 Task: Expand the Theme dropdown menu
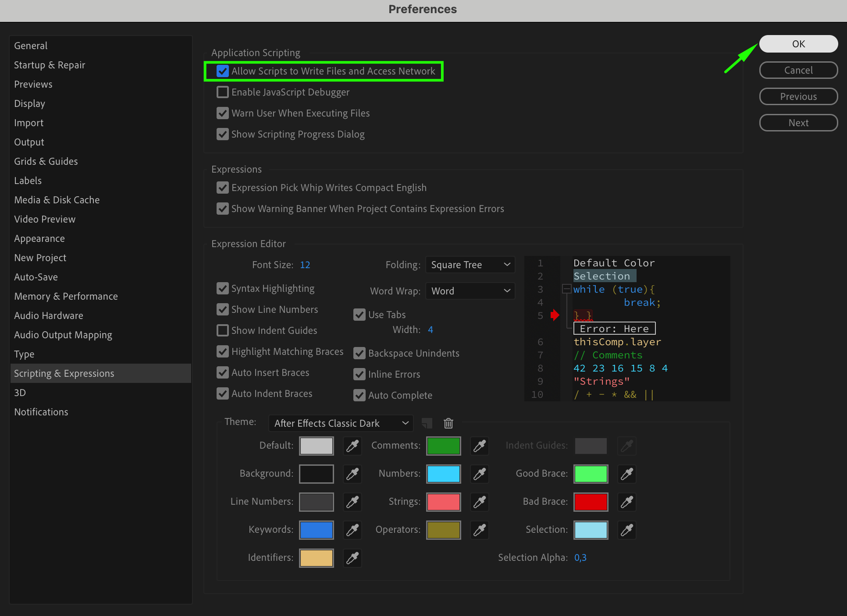341,423
